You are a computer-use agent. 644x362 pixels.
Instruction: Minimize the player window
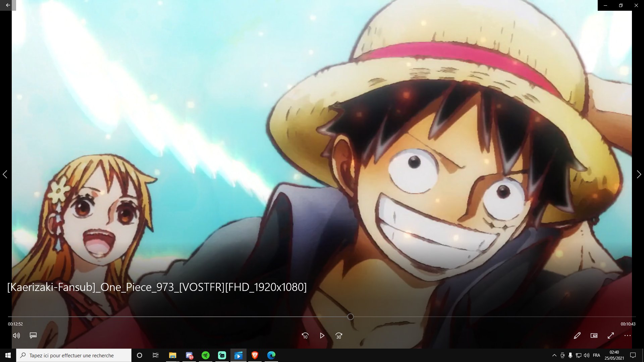tap(605, 5)
